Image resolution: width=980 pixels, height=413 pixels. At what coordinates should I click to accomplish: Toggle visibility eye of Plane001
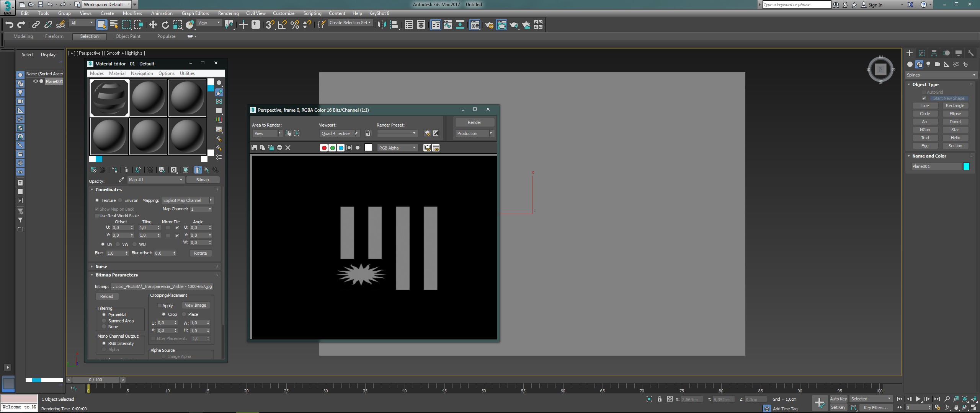click(35, 81)
